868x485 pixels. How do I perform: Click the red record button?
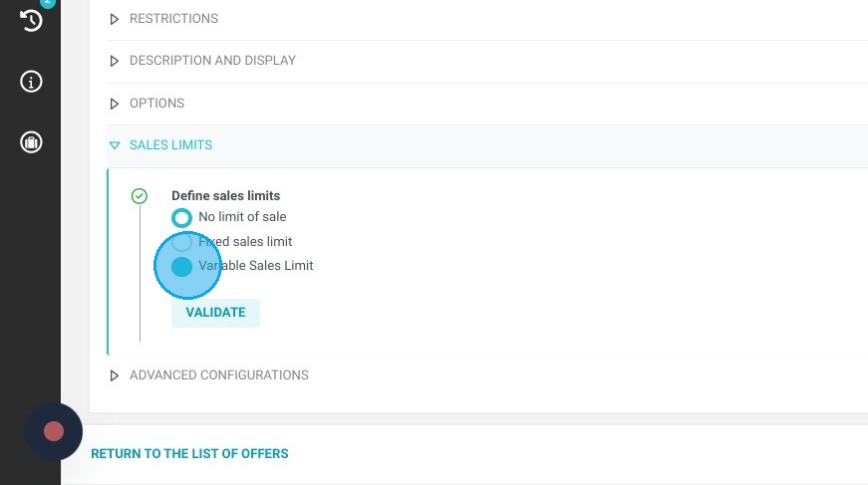point(54,431)
